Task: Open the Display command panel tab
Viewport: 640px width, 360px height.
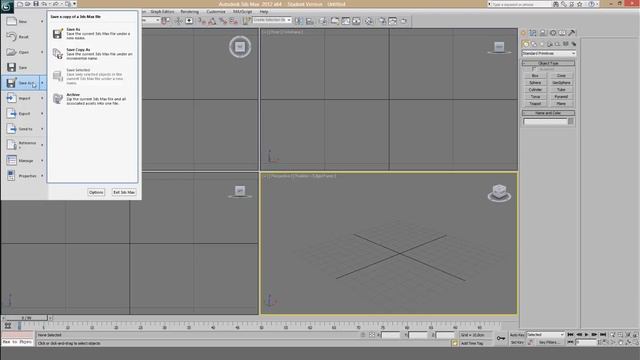Action: pyautogui.click(x=562, y=33)
